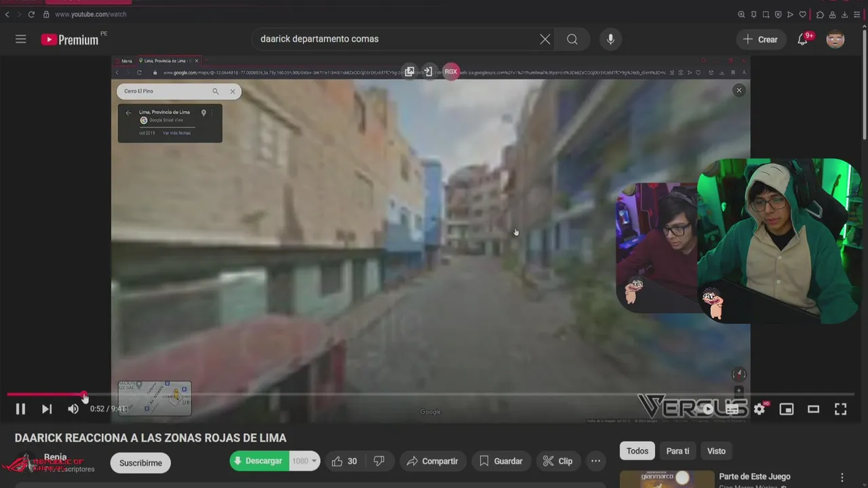The image size is (868, 488).
Task: Open the browser zoom magnifier icon
Action: point(741,14)
